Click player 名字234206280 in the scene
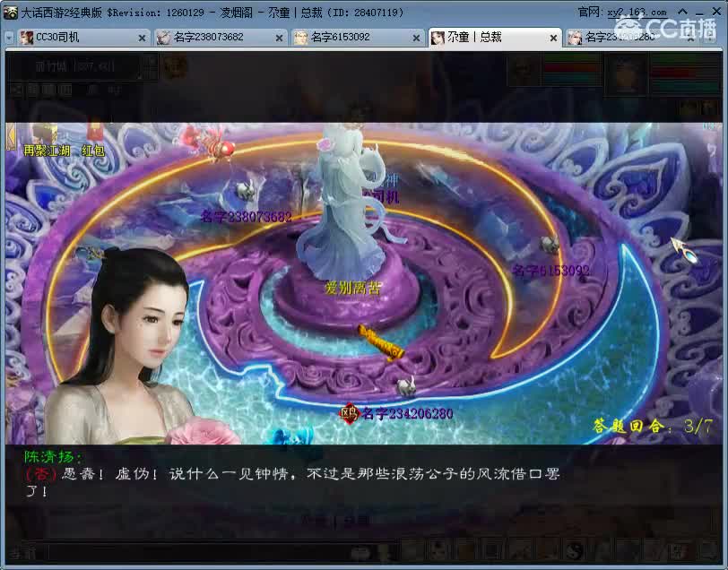 [x=407, y=413]
